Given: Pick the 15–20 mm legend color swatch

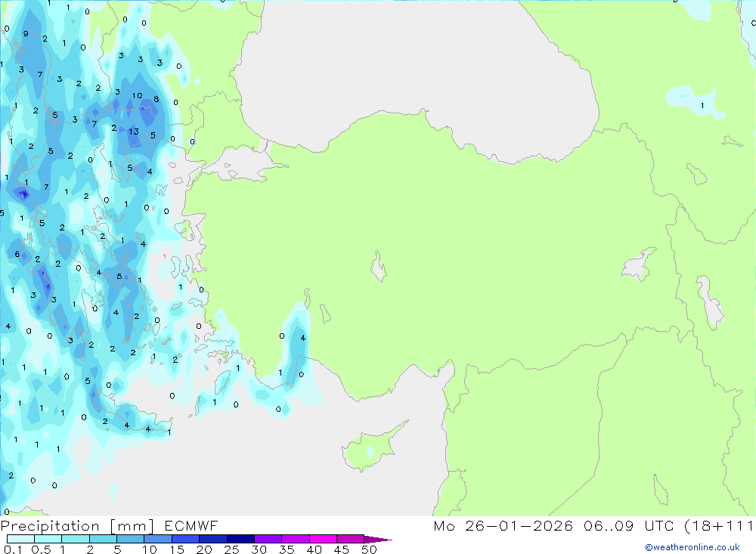Looking at the screenshot, I should pyautogui.click(x=185, y=539).
